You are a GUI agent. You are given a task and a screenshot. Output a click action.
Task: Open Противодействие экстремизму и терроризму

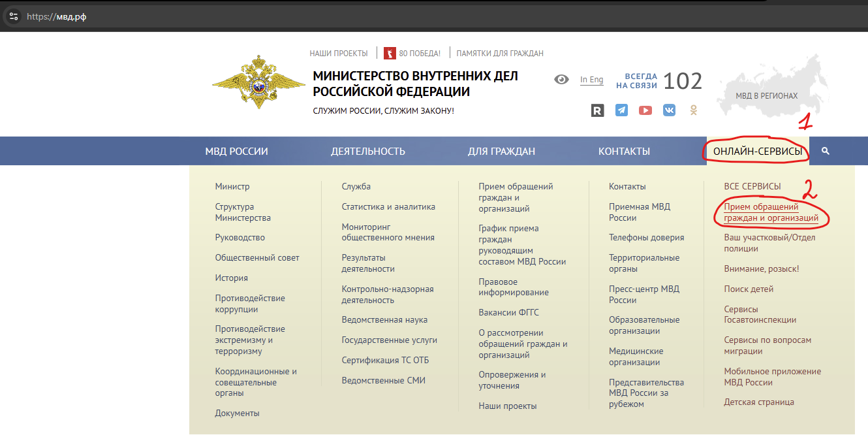pyautogui.click(x=250, y=340)
